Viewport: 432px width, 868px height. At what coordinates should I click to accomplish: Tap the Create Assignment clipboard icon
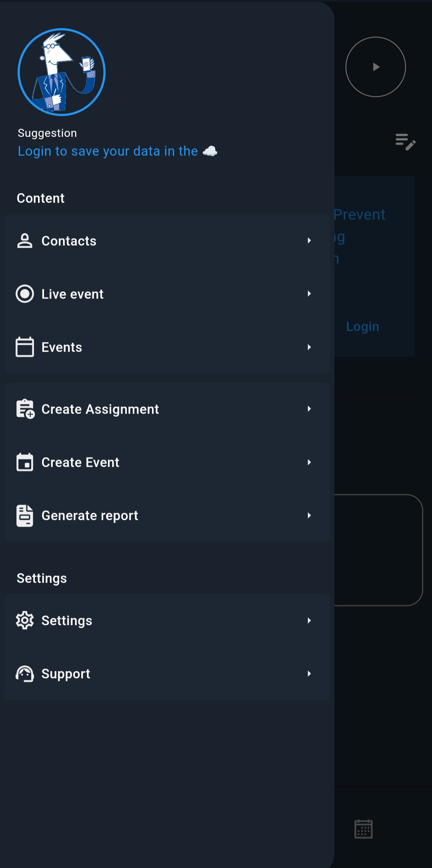point(26,409)
